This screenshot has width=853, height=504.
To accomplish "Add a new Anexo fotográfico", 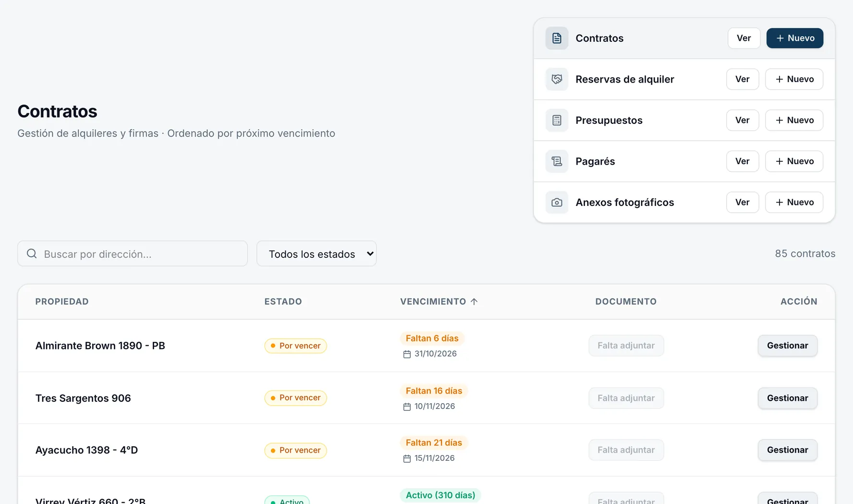I will coord(794,203).
